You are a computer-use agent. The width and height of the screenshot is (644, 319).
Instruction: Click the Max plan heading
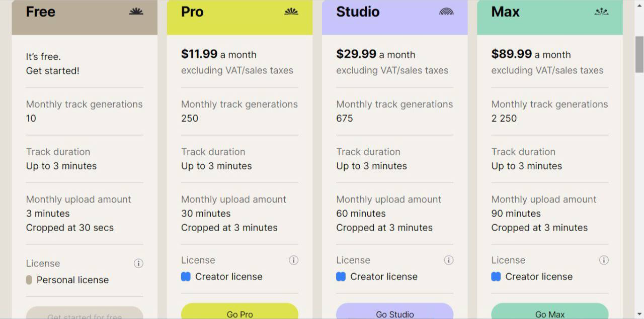click(x=505, y=12)
